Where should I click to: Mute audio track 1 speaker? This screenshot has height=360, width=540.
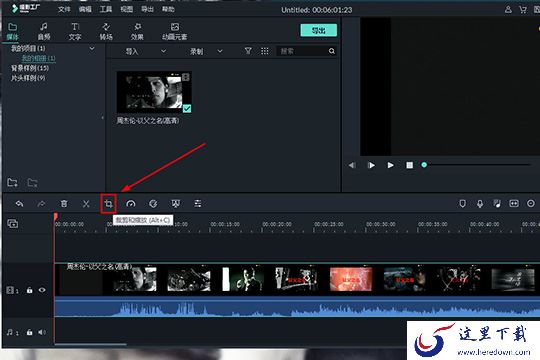[42, 332]
